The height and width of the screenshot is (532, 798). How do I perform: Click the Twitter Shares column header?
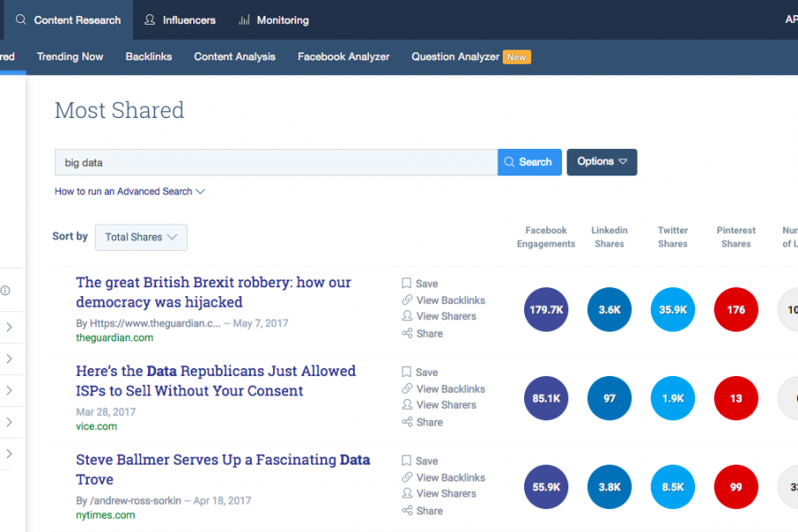point(673,237)
